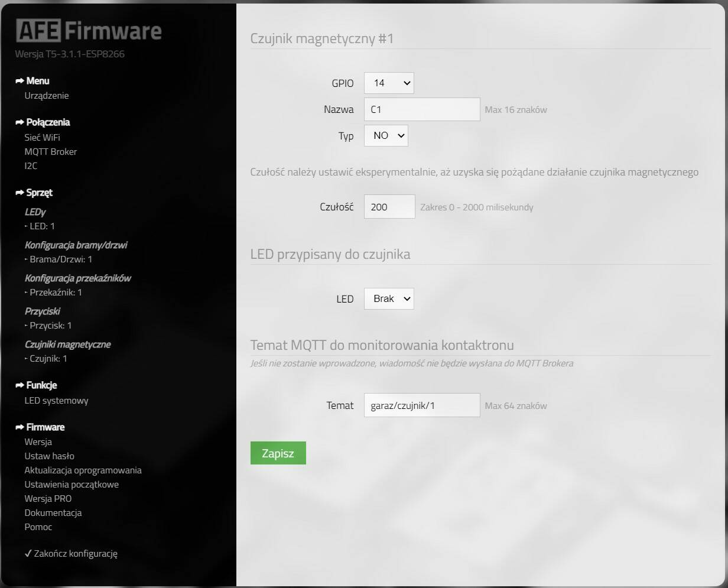The image size is (728, 588).
Task: Expand the Typ dropdown showing NO
Action: tap(386, 136)
